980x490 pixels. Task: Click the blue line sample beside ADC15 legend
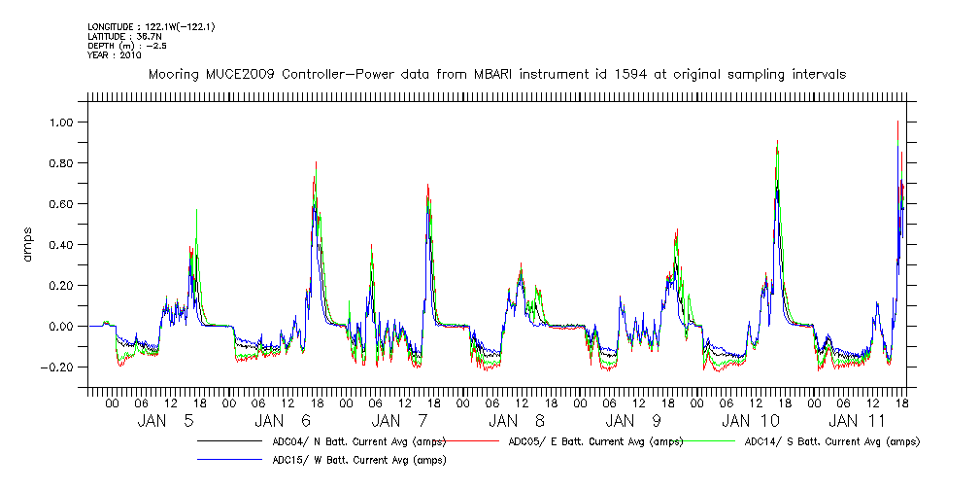(233, 460)
